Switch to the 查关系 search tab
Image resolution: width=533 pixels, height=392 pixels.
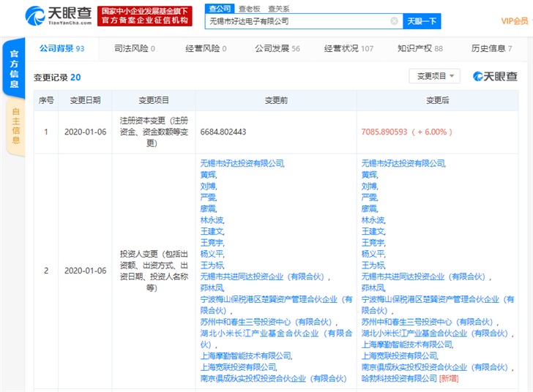(x=278, y=8)
